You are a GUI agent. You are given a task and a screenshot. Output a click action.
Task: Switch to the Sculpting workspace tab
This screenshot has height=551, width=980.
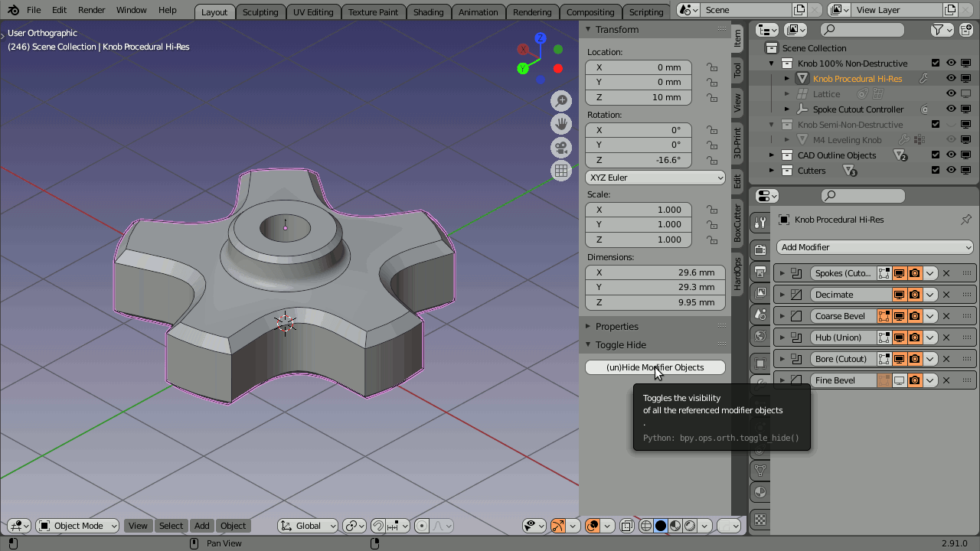tap(260, 11)
